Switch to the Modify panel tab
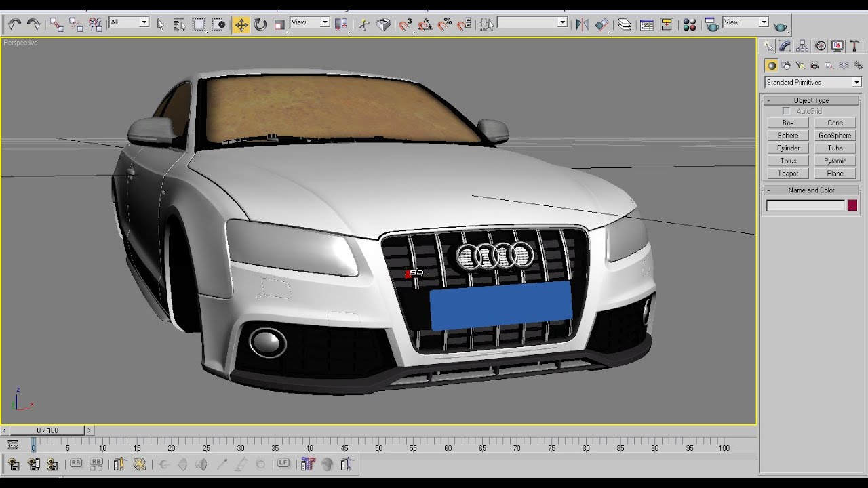This screenshot has height=488, width=868. click(x=785, y=46)
